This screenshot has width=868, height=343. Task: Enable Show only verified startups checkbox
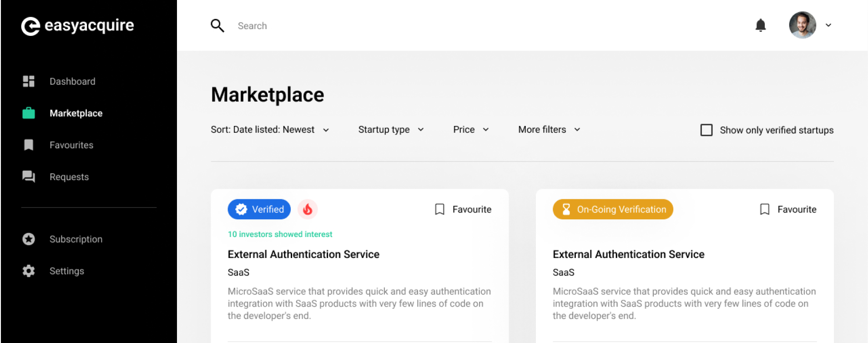pyautogui.click(x=706, y=130)
